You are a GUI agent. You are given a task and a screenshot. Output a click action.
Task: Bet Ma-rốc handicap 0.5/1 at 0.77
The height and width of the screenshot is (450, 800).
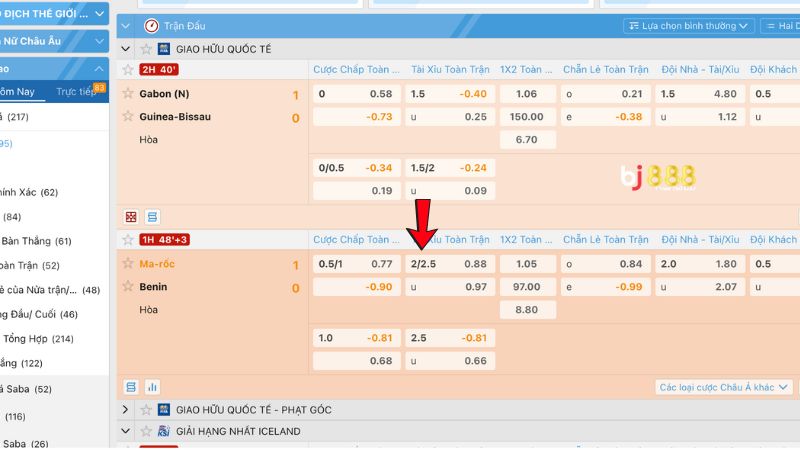pyautogui.click(x=357, y=264)
